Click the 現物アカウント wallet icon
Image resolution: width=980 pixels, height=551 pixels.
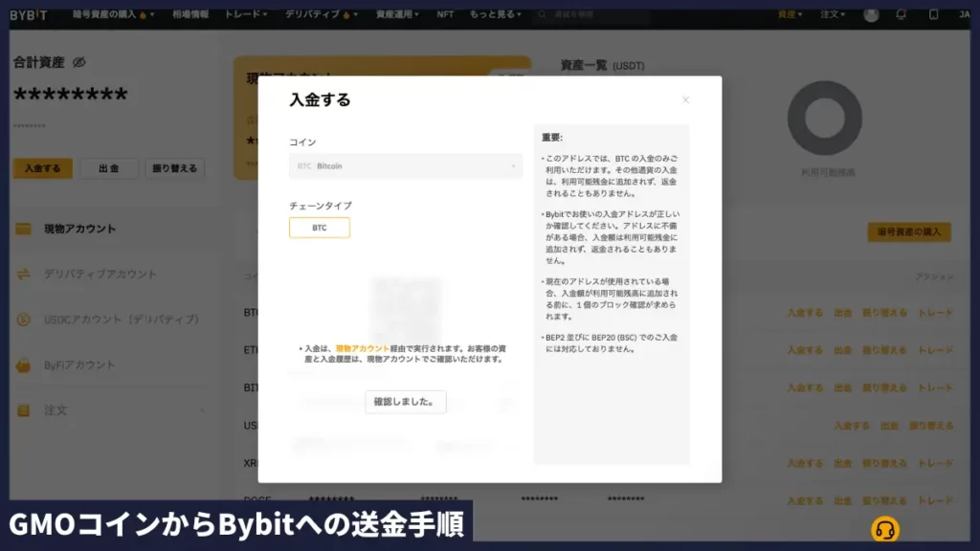click(x=23, y=229)
